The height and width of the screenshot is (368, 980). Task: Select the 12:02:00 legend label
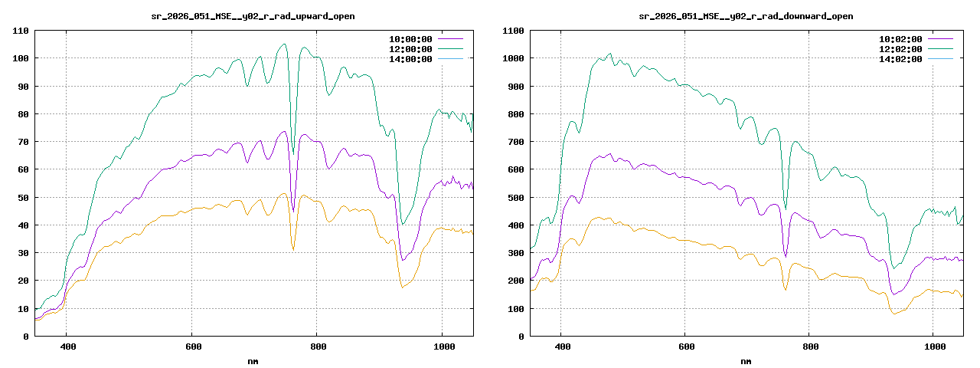[x=900, y=49]
